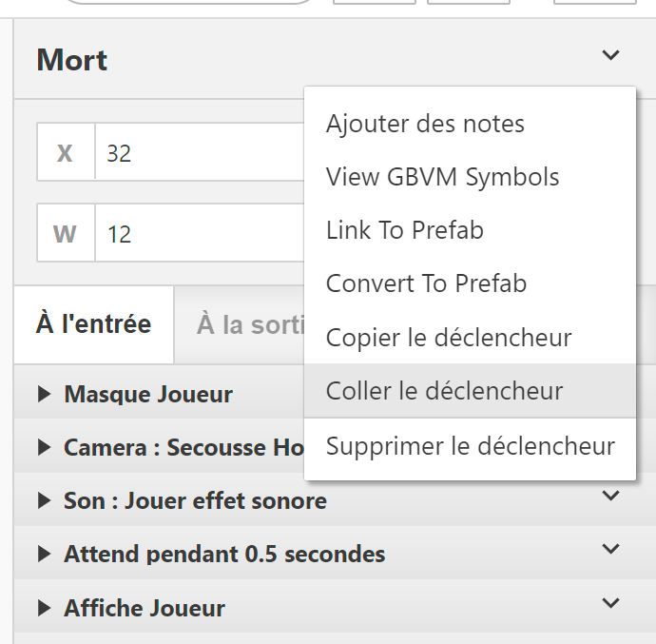
Task: Expand the Affiche Joueur event triangle
Action: click(x=44, y=607)
